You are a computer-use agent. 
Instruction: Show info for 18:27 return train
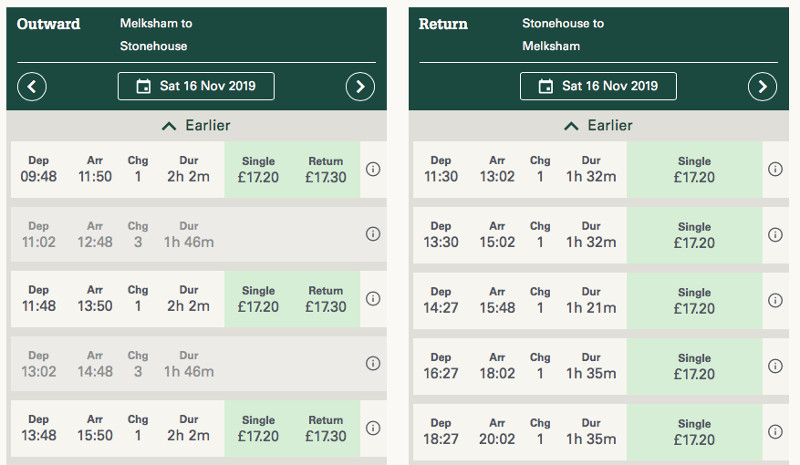[x=775, y=430]
